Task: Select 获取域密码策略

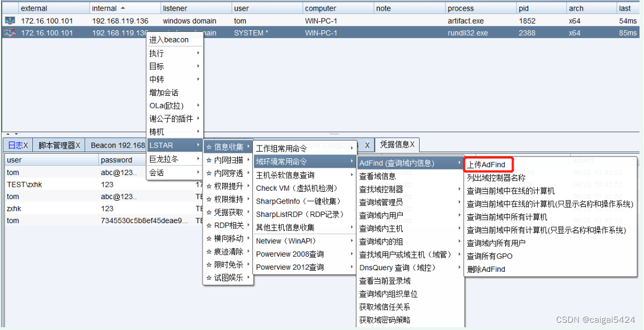Action: click(410, 320)
